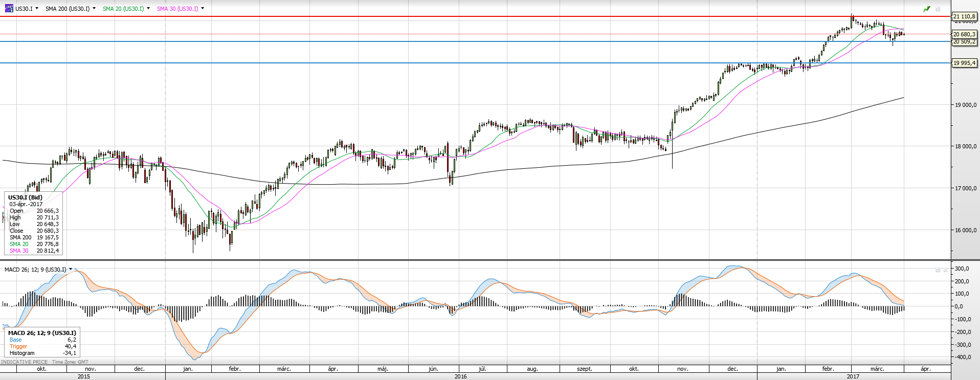Click the magenta SMA 30 value row
This screenshot has width=980, height=380.
pyautogui.click(x=34, y=251)
